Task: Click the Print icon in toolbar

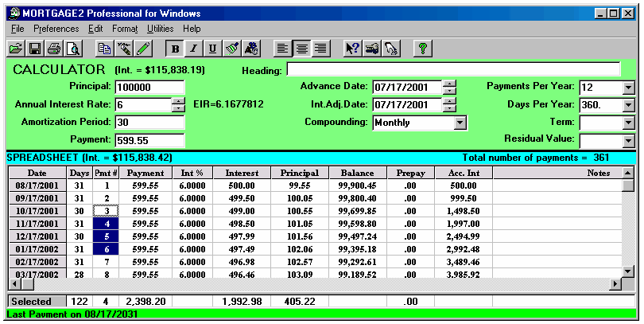Action: tap(54, 48)
